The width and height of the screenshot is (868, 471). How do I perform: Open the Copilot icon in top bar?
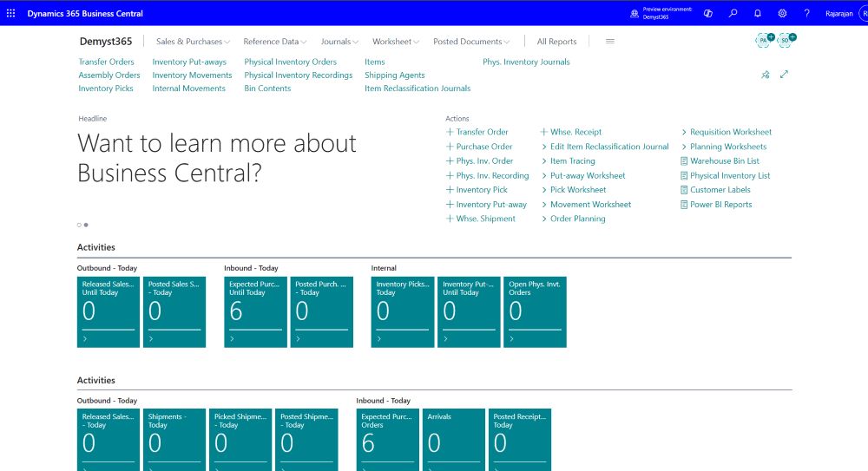pos(708,13)
